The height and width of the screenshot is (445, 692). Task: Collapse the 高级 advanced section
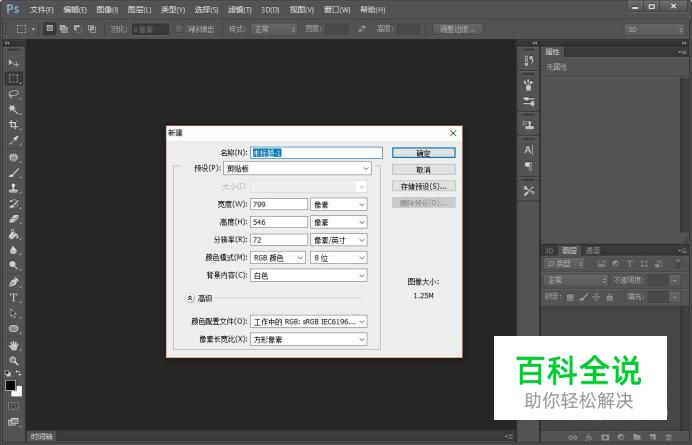click(190, 298)
